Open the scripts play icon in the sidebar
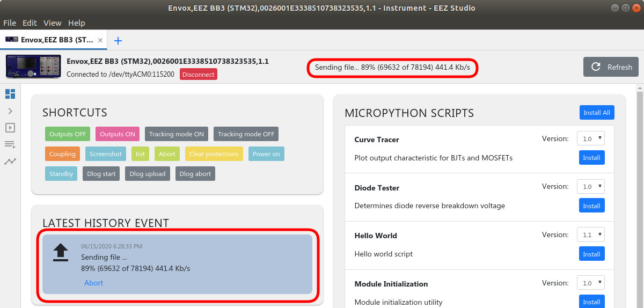 (x=10, y=128)
